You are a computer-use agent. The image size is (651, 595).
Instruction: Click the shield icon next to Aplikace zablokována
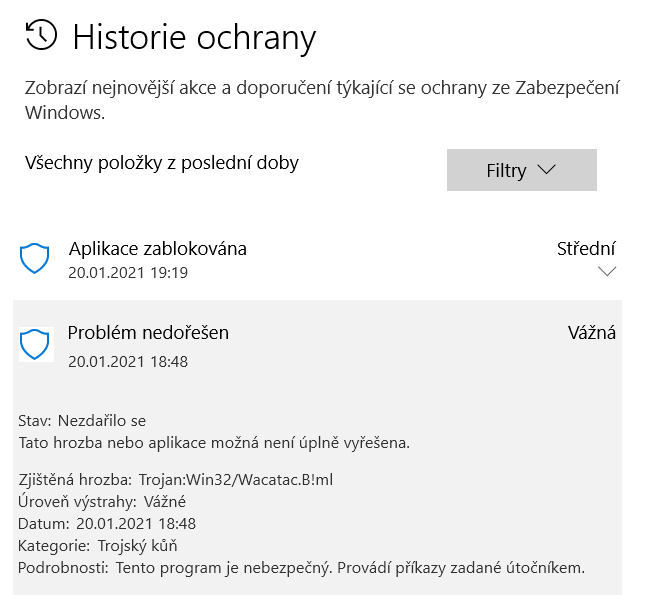coord(35,259)
